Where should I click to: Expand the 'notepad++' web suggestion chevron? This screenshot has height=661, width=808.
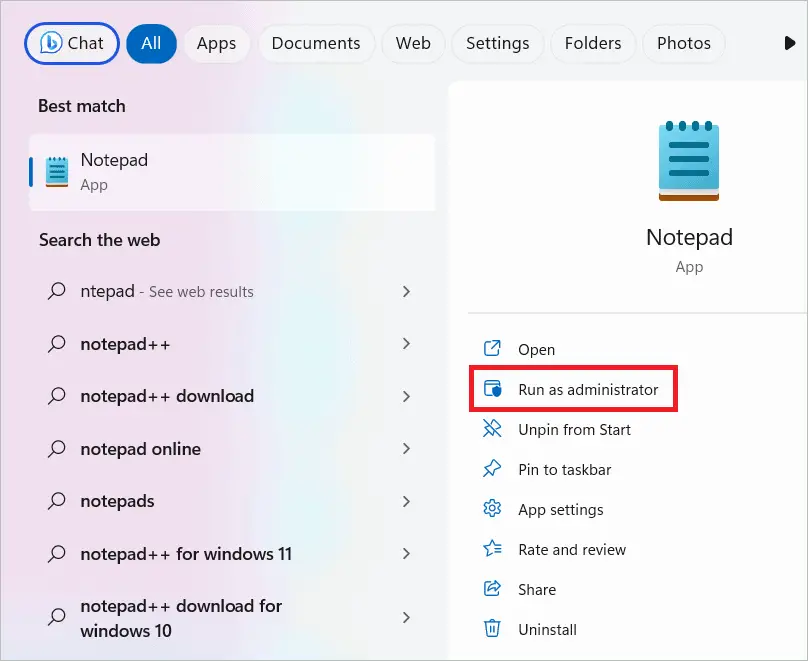tap(406, 343)
